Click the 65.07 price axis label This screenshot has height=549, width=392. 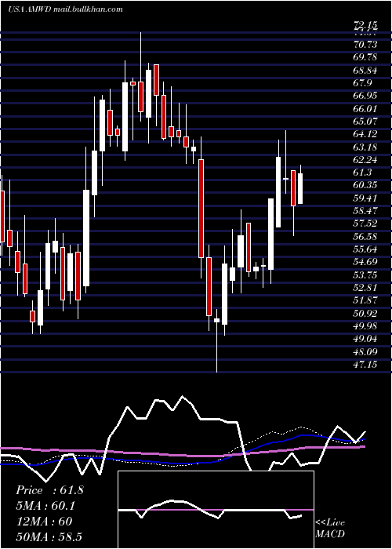point(365,122)
